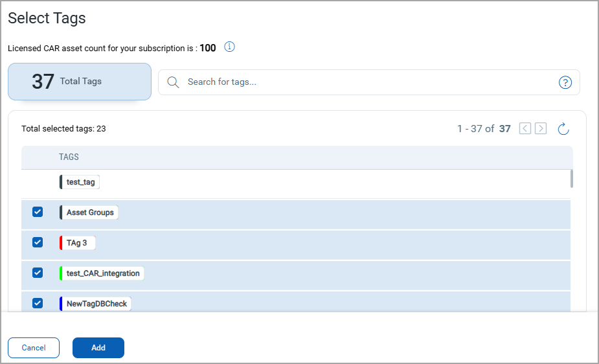Select the test_tag label
This screenshot has width=599, height=364.
80,182
